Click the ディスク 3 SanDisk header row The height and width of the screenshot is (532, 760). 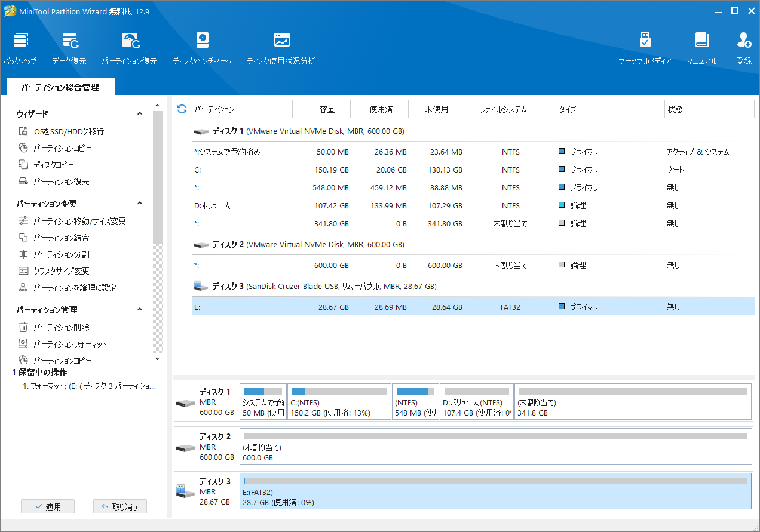[473, 286]
